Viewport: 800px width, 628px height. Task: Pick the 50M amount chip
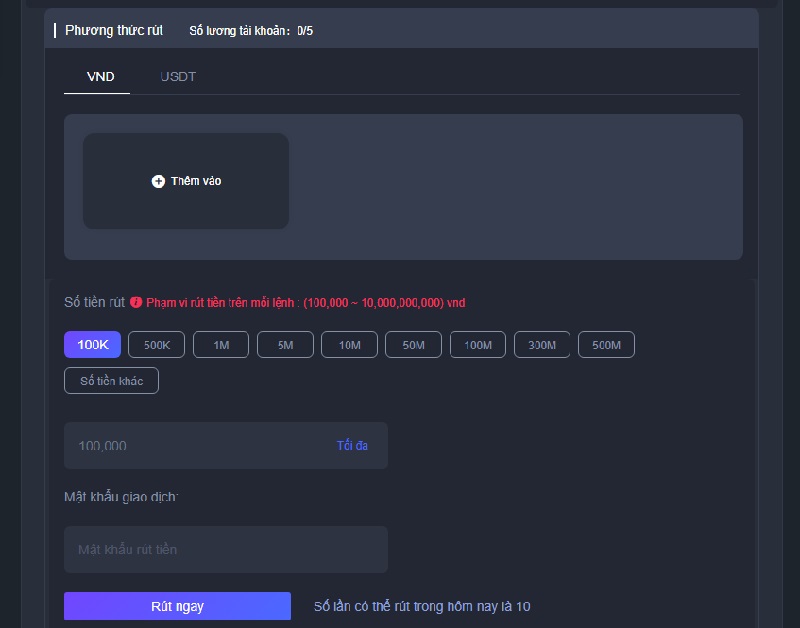tap(413, 345)
